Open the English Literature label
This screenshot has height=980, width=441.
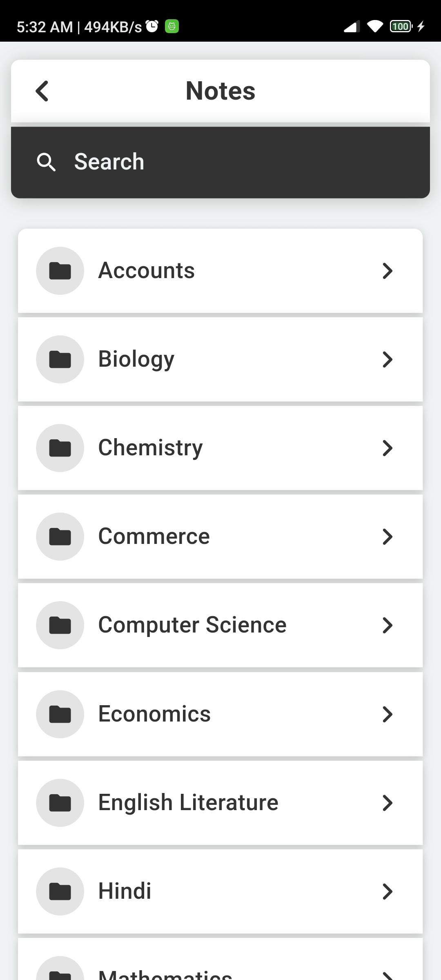pyautogui.click(x=188, y=802)
